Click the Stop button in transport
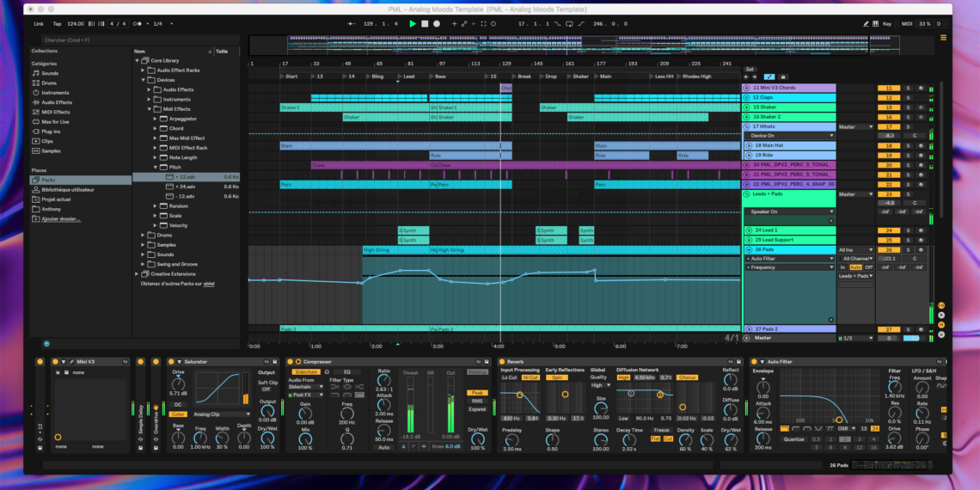The image size is (980, 490). [425, 24]
